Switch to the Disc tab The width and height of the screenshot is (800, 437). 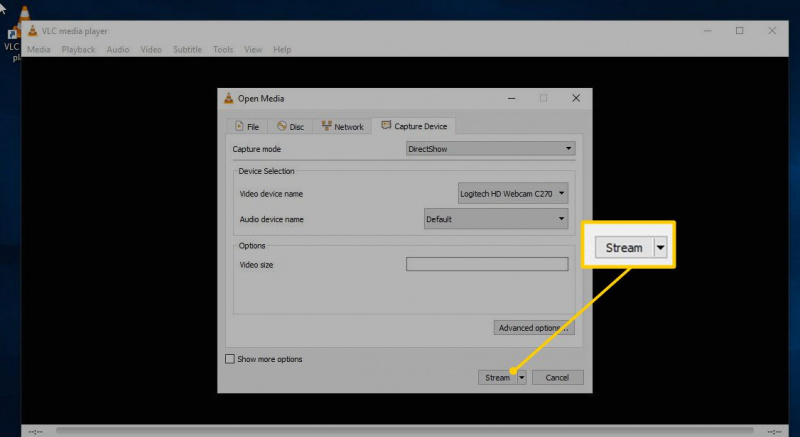coord(290,126)
